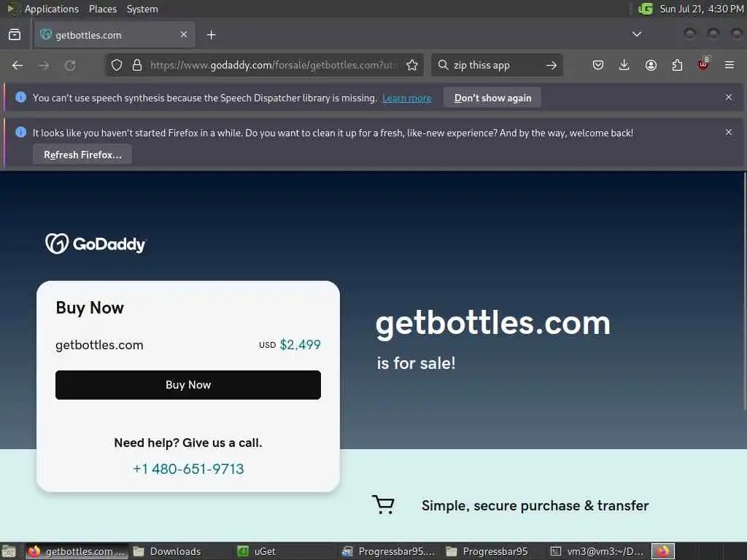
Task: Save page to Pocket
Action: click(598, 65)
